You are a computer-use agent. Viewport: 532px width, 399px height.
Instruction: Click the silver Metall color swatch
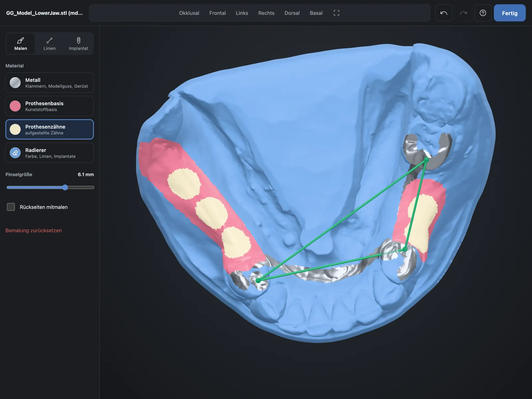15,83
